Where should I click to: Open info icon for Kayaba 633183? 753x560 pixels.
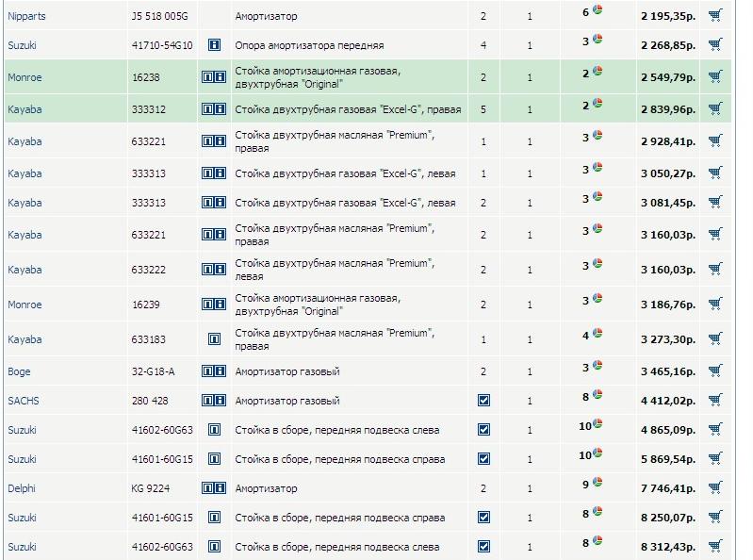pos(214,339)
